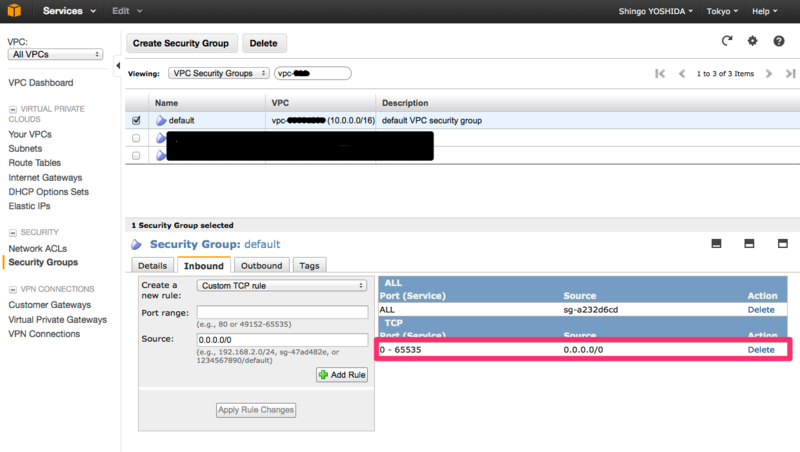This screenshot has height=452, width=800.
Task: Open the gear settings icon
Action: 753,41
